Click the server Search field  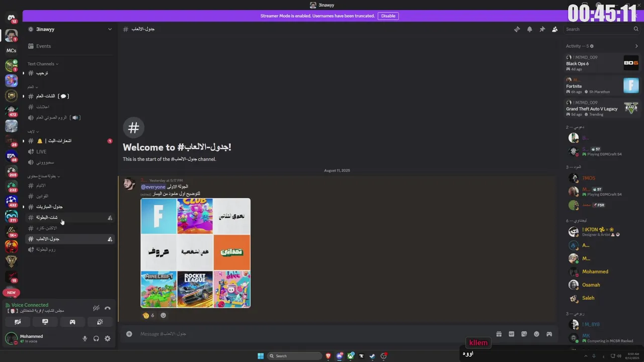tap(601, 29)
